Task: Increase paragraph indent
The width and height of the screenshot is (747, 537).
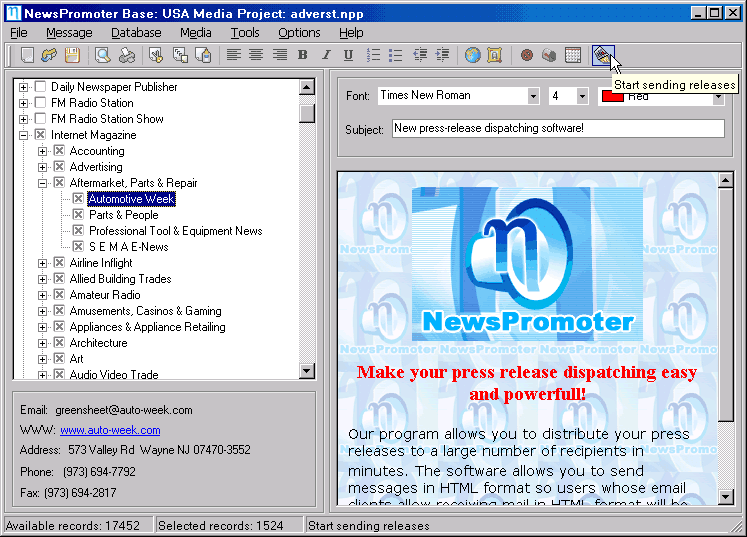Action: (x=443, y=55)
